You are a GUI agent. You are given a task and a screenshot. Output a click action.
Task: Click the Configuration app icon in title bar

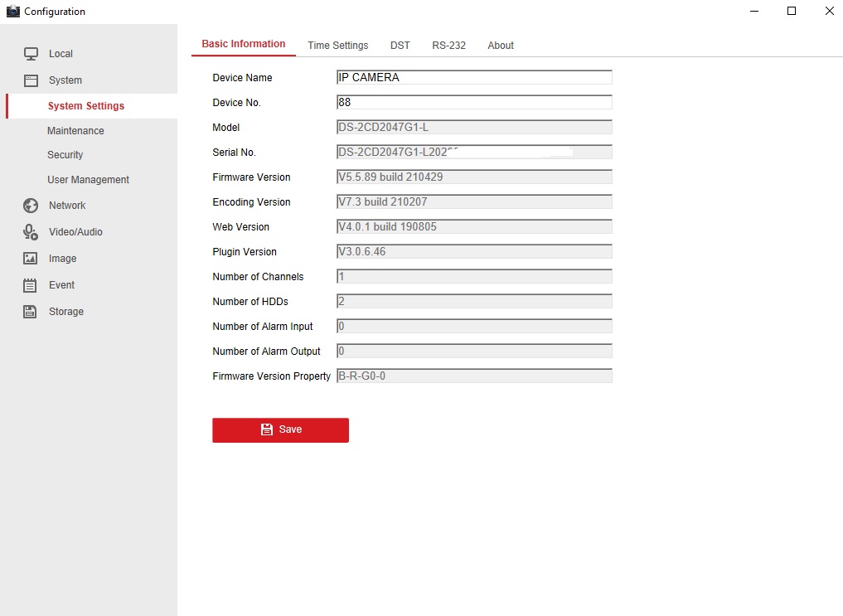point(12,12)
